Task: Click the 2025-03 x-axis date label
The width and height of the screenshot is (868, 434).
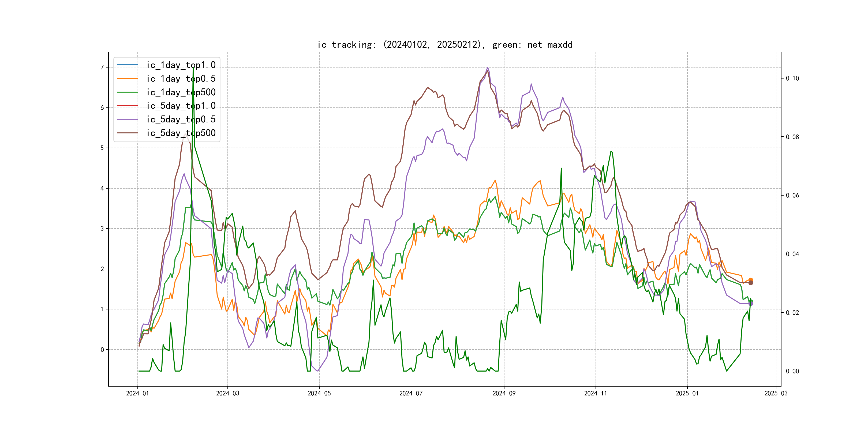Action: tap(776, 393)
